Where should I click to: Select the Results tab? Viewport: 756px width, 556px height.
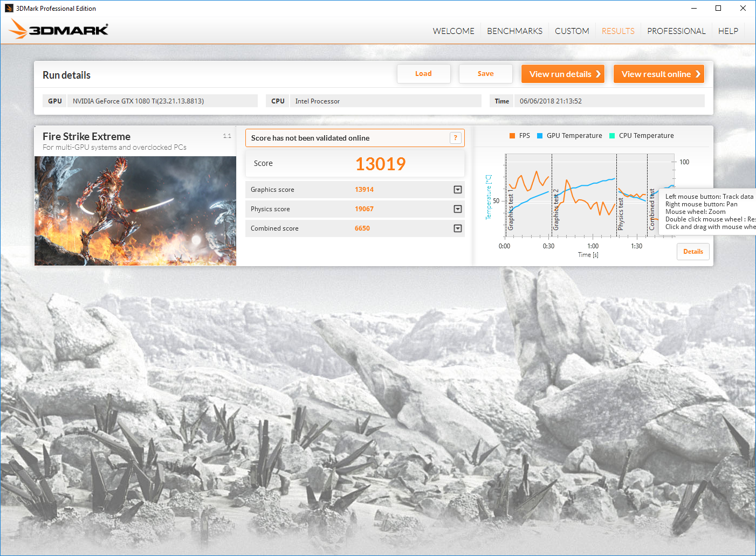tap(618, 31)
